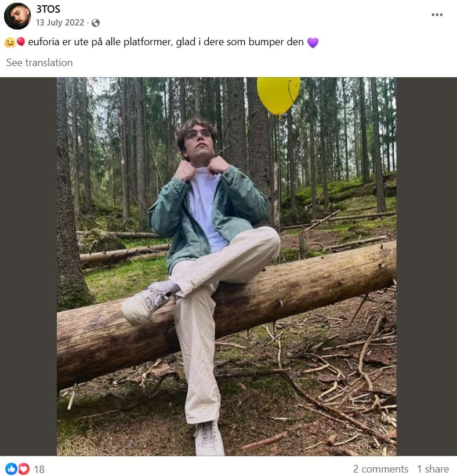Image resolution: width=457 pixels, height=476 pixels.
Task: Click the yellow balloon in the photo
Action: pyautogui.click(x=278, y=94)
